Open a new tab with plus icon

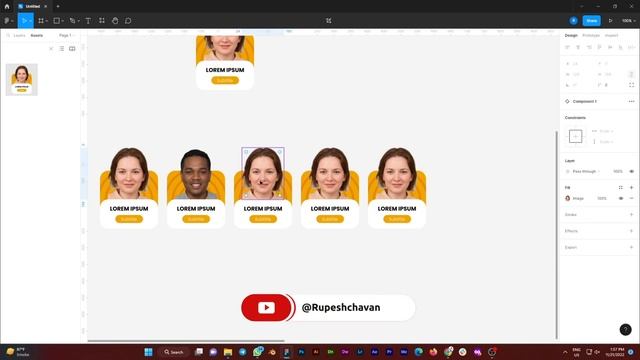(x=58, y=6)
